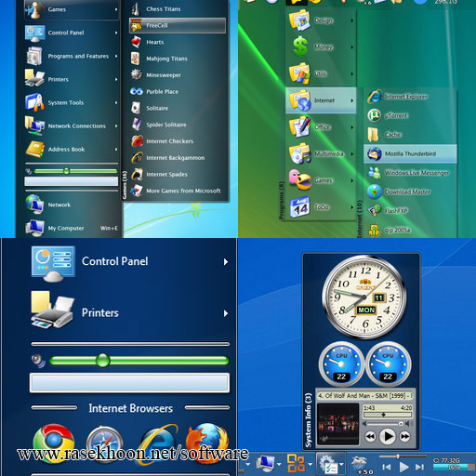Launch FlashFXP
Screen dimensions: 476x476
[410, 211]
